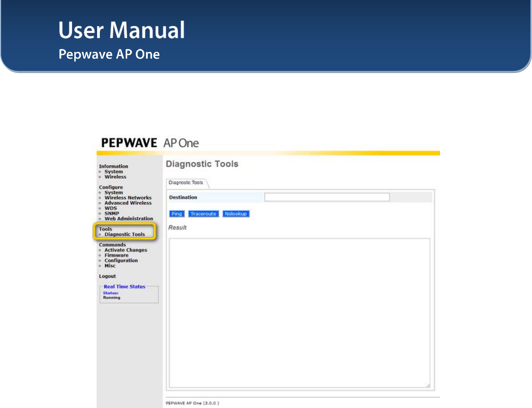Open Web Administration settings

click(129, 219)
